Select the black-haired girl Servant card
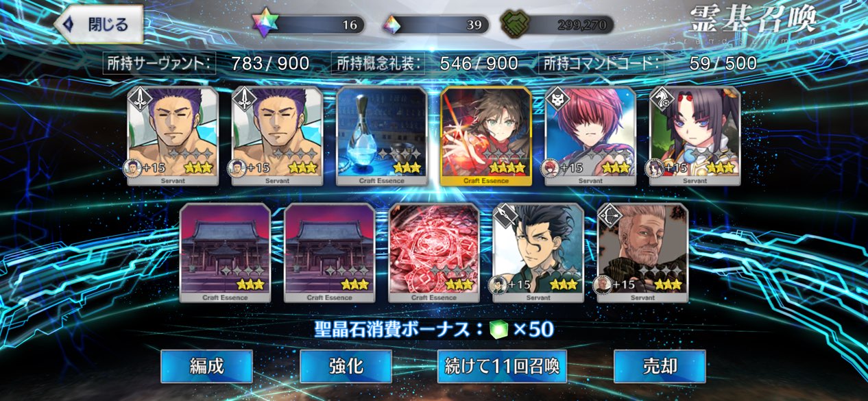868x401 pixels. click(x=695, y=136)
